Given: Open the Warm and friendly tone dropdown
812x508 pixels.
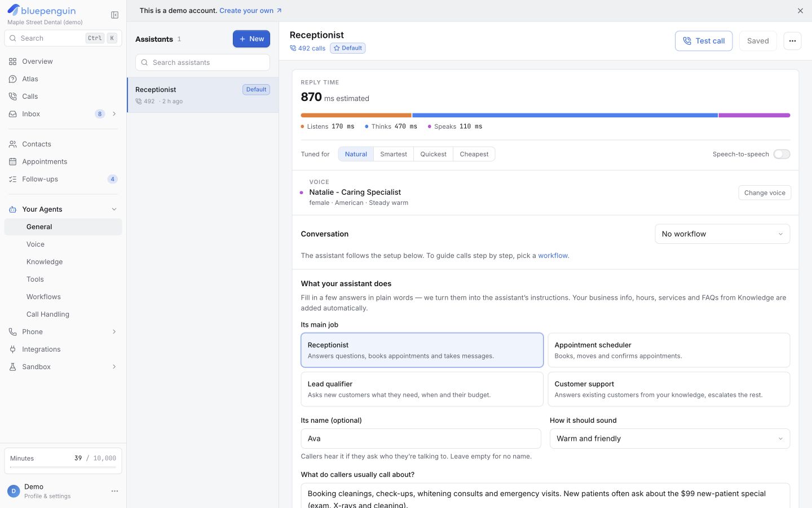Looking at the screenshot, I should [x=670, y=439].
